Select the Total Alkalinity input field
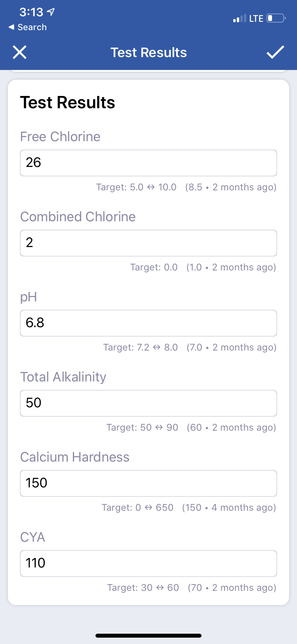 pos(148,403)
